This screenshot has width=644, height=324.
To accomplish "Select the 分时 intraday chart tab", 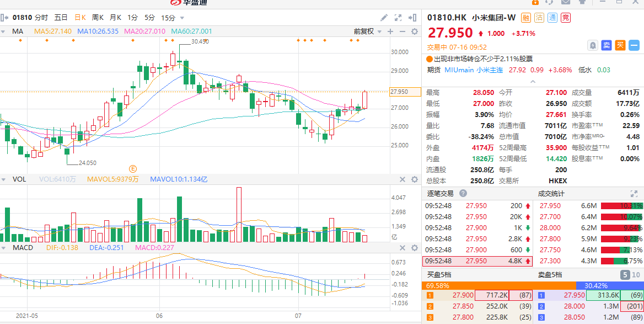I will (41, 18).
